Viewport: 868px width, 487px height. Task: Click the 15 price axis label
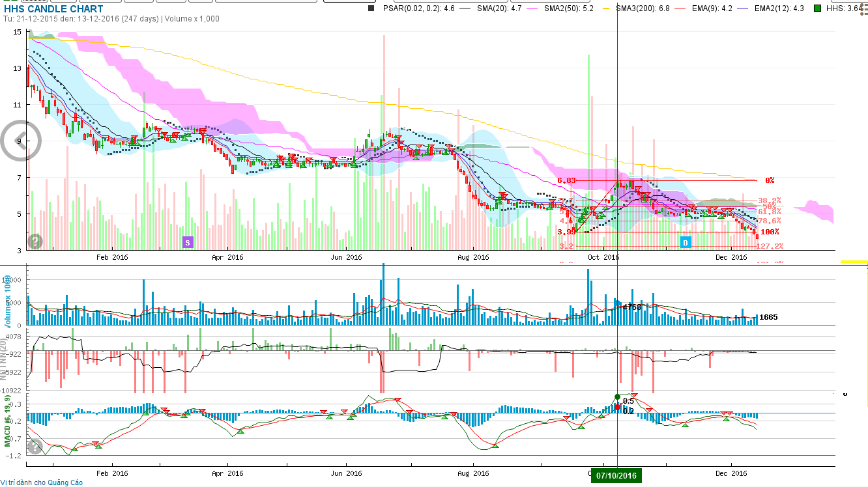tap(18, 32)
